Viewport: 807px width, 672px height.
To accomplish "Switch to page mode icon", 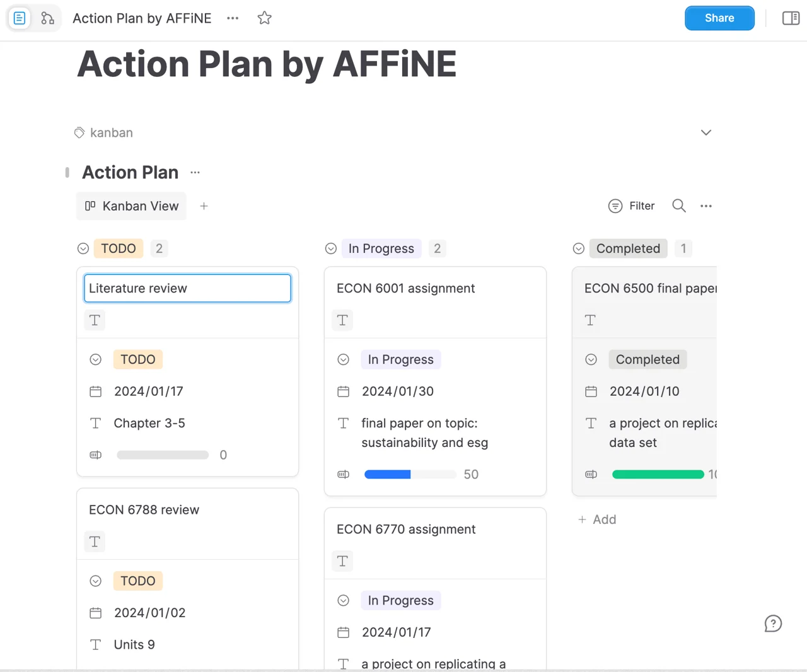I will [20, 18].
